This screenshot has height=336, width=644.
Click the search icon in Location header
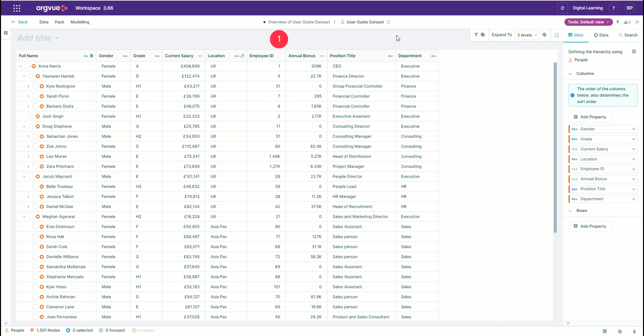click(x=242, y=56)
